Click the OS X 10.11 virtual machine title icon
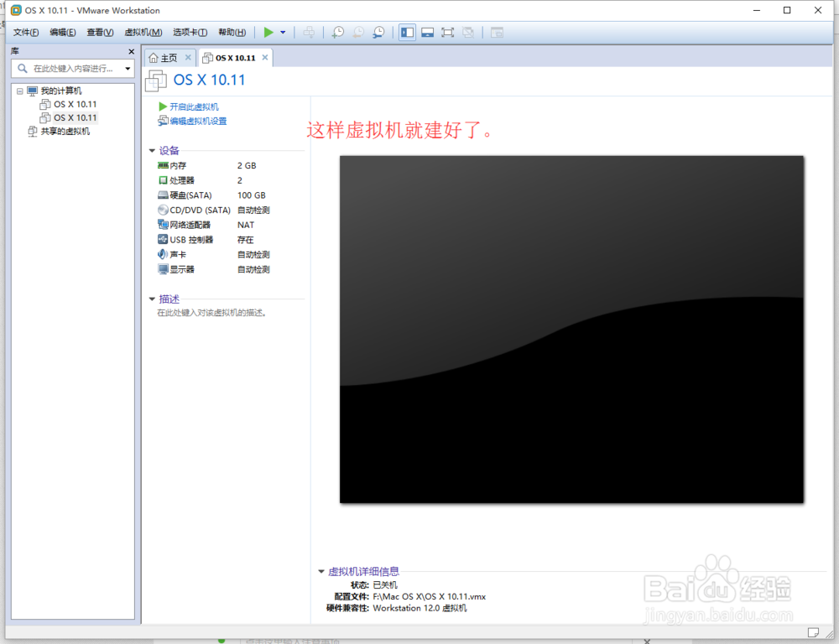 (156, 80)
